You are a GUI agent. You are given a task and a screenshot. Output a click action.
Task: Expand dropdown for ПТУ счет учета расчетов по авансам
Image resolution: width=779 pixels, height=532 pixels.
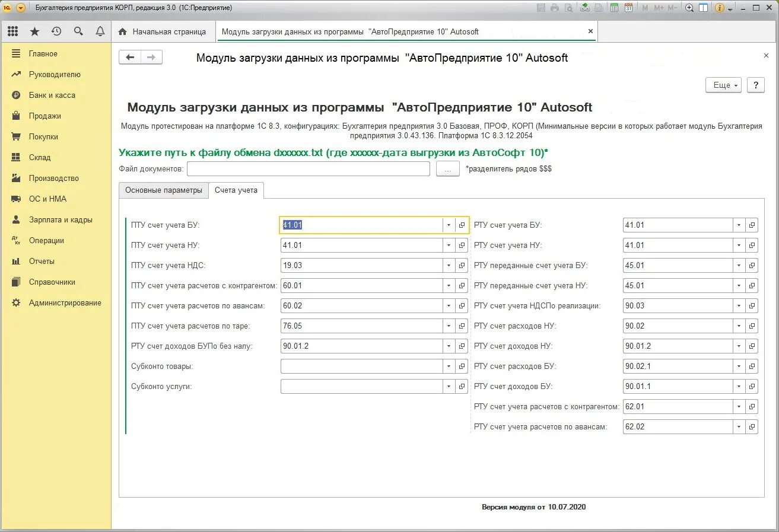(x=449, y=306)
